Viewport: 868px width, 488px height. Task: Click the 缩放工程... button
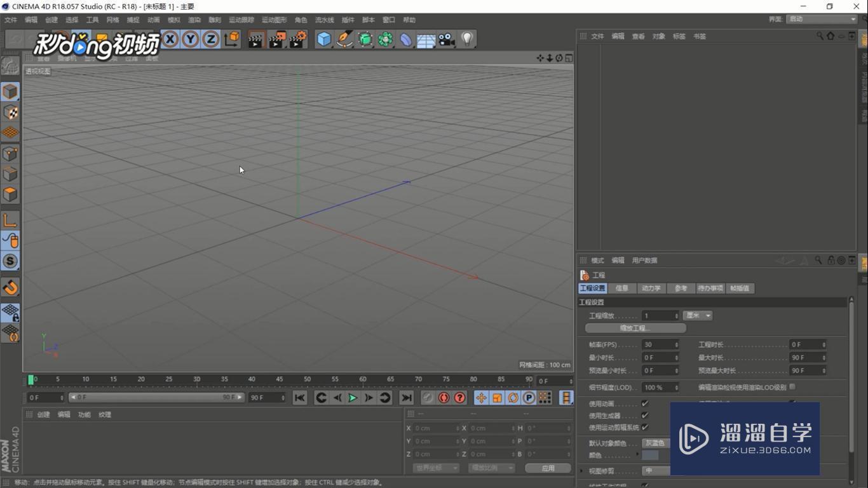[635, 329]
